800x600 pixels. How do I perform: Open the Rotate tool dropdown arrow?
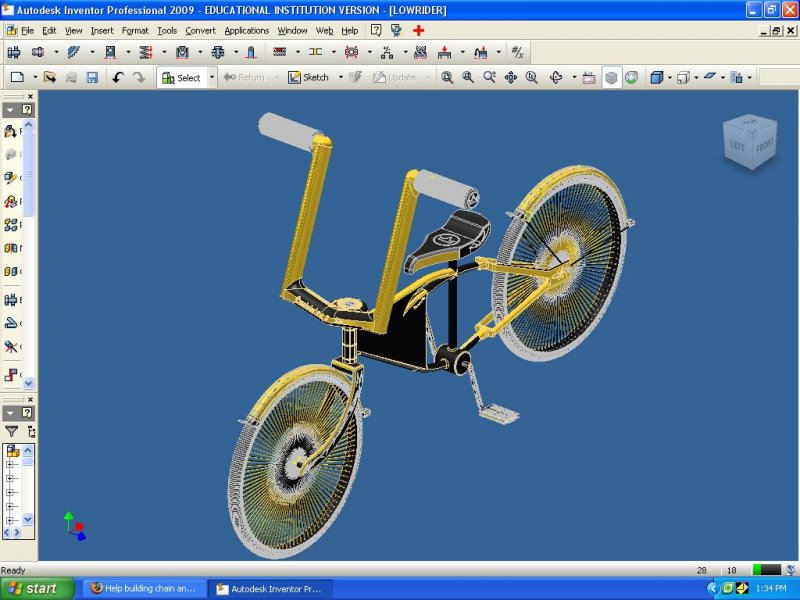(x=574, y=78)
